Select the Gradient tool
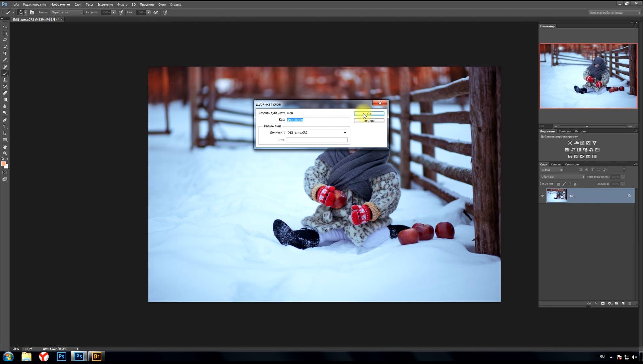This screenshot has width=643, height=364. pos(5,100)
